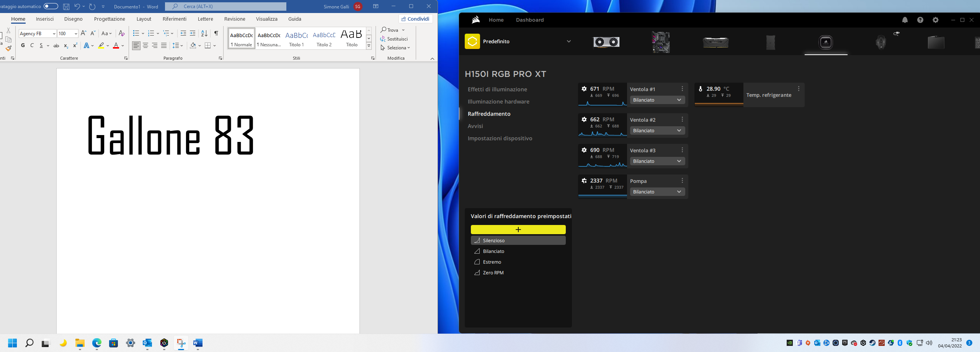Open Impostazioni dispositivo section

(x=500, y=138)
